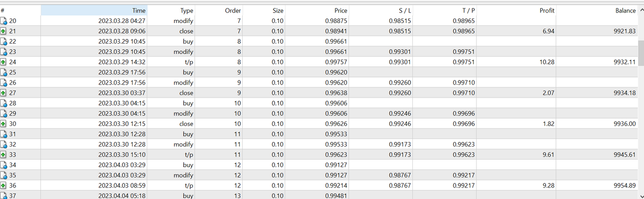Sort by the Profit column header
This screenshot has width=644, height=199.
pos(517,10)
